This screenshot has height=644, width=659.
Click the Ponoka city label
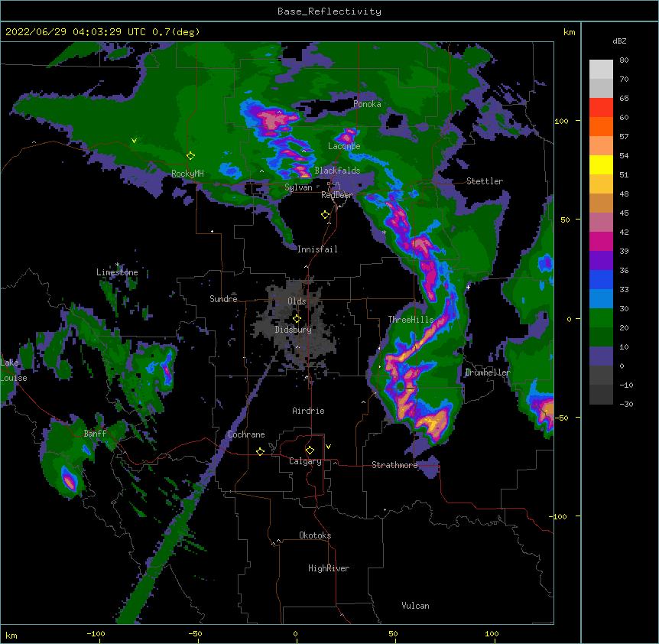tap(367, 104)
